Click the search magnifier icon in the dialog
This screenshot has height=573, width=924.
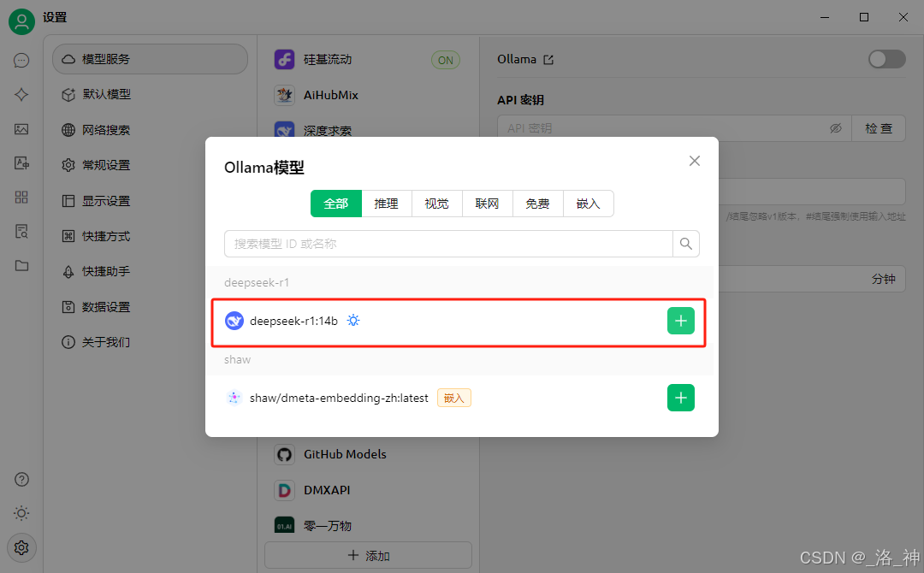[686, 244]
